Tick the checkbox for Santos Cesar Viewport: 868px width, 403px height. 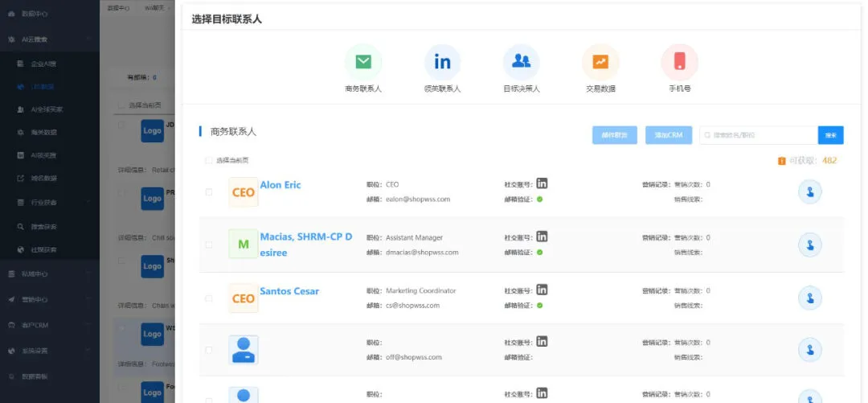click(x=209, y=298)
